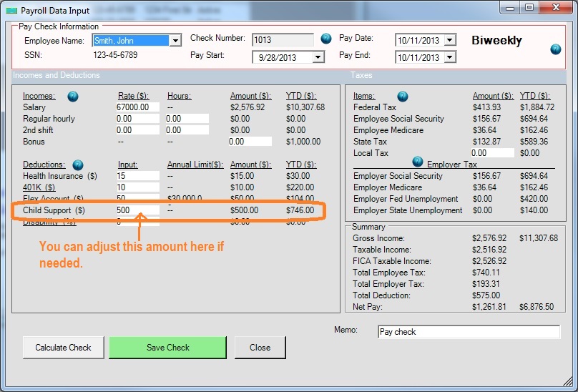Click help icon left of Employer Tax
Screen dimensions: 578x392
point(418,162)
